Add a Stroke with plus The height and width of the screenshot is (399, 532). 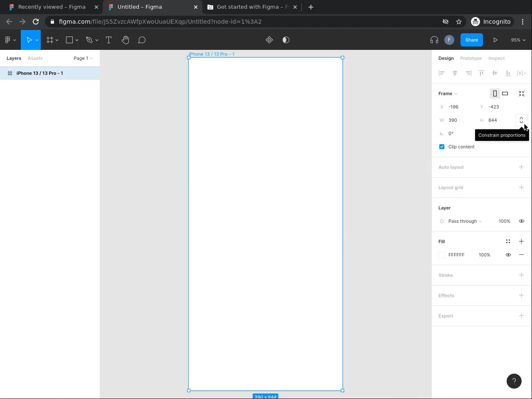[x=521, y=275]
